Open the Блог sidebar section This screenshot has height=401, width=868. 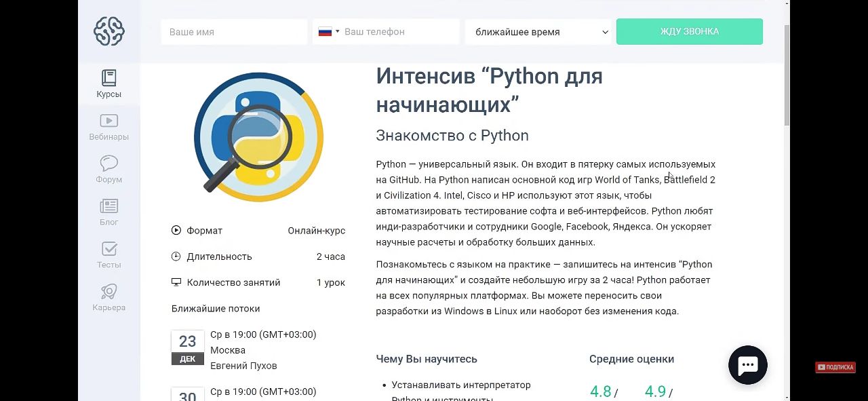point(108,212)
